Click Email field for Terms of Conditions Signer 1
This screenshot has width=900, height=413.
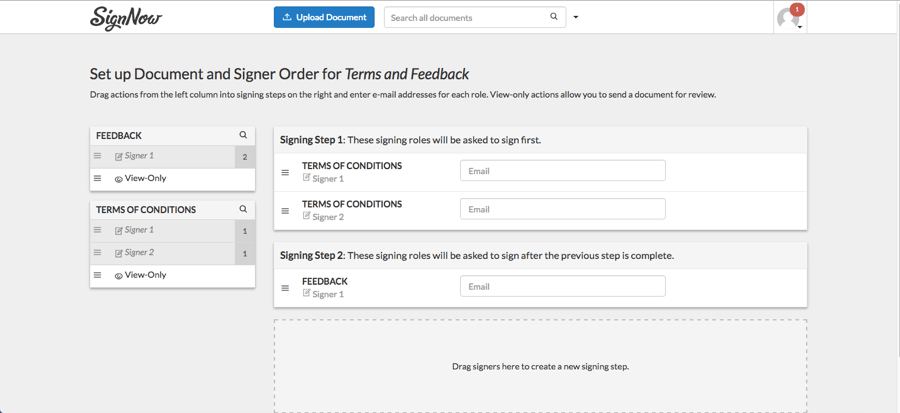(562, 171)
